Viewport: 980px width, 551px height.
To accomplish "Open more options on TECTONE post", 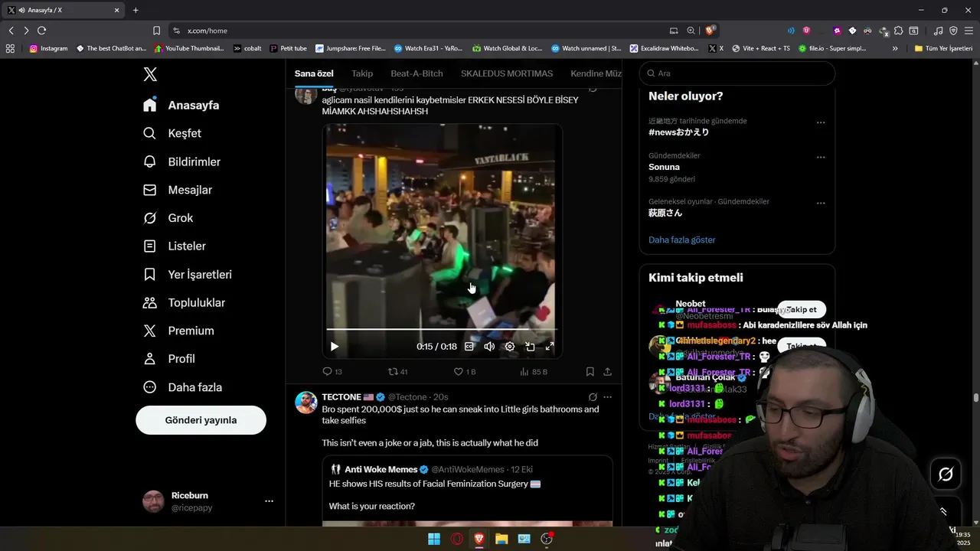I will click(607, 397).
